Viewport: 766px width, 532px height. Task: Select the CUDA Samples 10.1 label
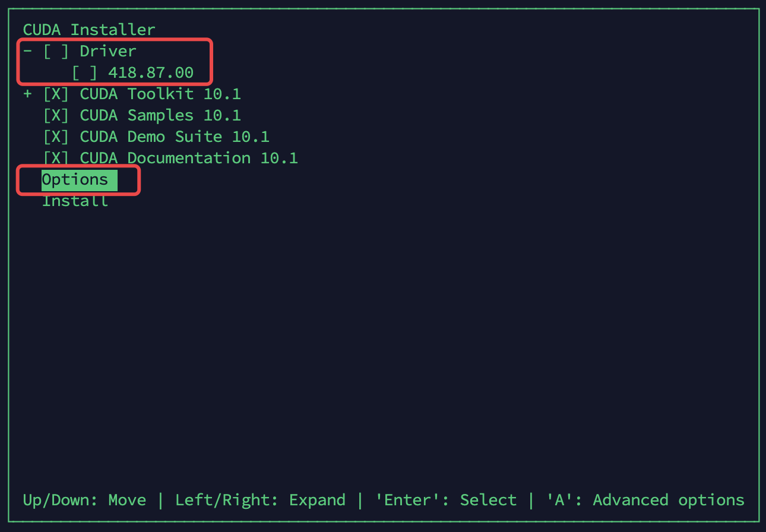point(160,115)
